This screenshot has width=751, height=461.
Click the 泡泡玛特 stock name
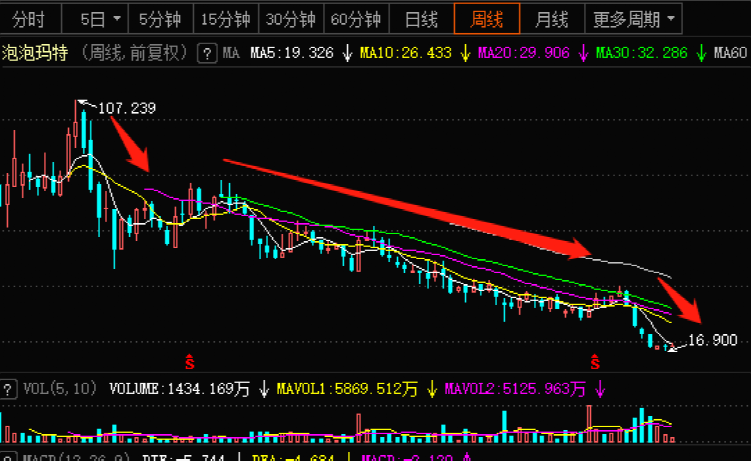pyautogui.click(x=35, y=53)
